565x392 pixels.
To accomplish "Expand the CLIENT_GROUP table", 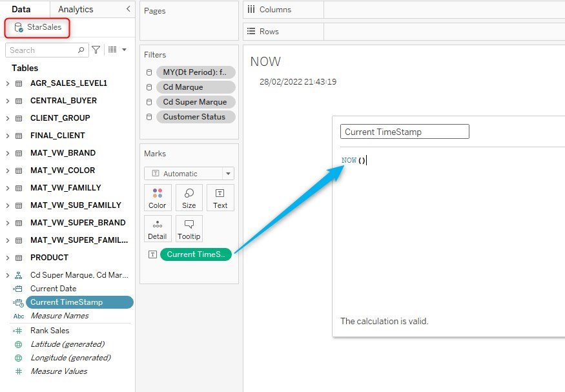I will (8, 118).
